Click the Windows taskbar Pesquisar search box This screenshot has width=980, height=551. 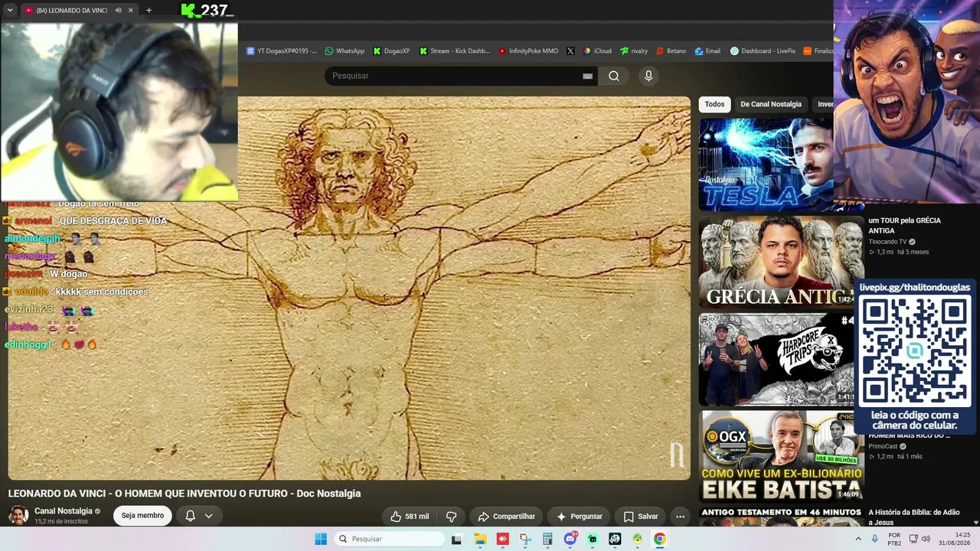[389, 539]
